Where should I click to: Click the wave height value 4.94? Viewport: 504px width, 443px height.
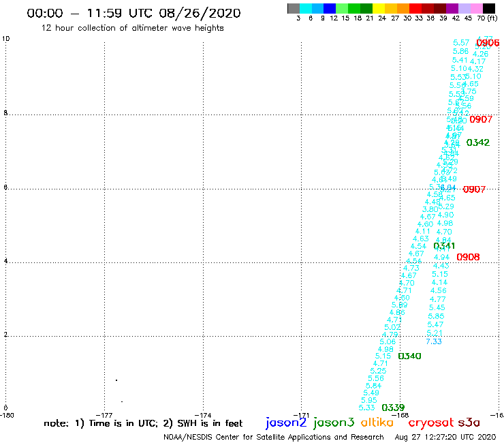[441, 257]
